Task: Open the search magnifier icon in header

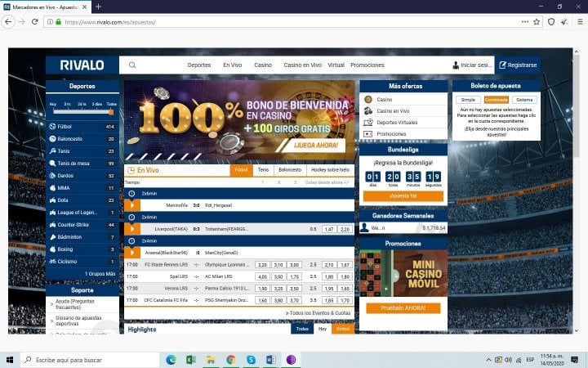Action: click(x=132, y=65)
